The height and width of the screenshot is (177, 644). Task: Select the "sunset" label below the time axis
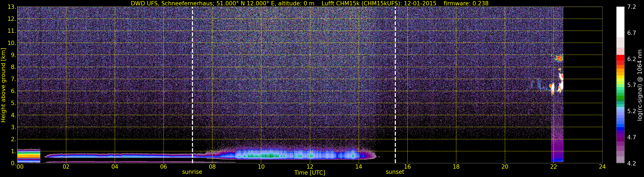pos(395,172)
